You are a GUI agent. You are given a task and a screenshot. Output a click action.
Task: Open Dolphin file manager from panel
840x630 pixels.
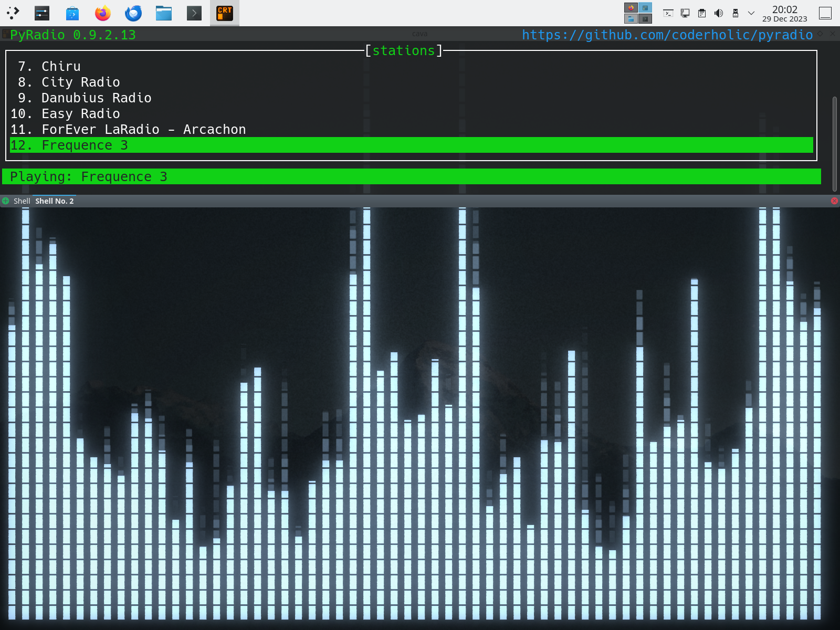[164, 13]
